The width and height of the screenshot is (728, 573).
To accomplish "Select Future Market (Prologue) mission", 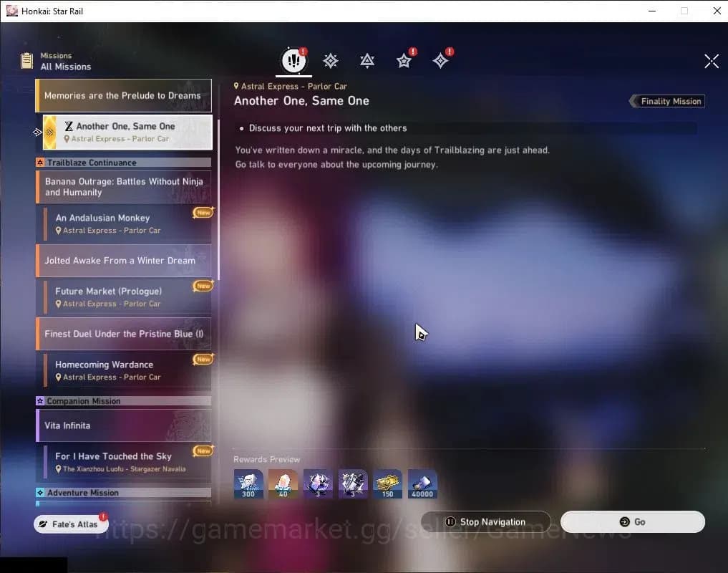I will 127,297.
